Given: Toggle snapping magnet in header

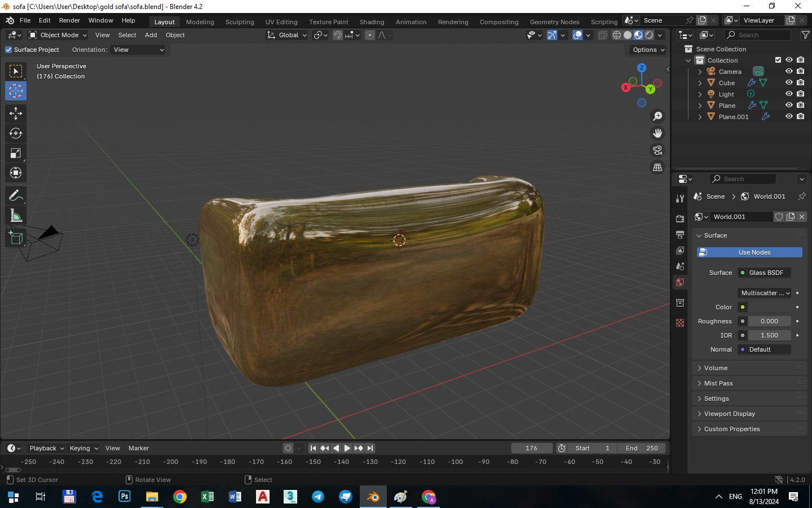Looking at the screenshot, I should 338,35.
